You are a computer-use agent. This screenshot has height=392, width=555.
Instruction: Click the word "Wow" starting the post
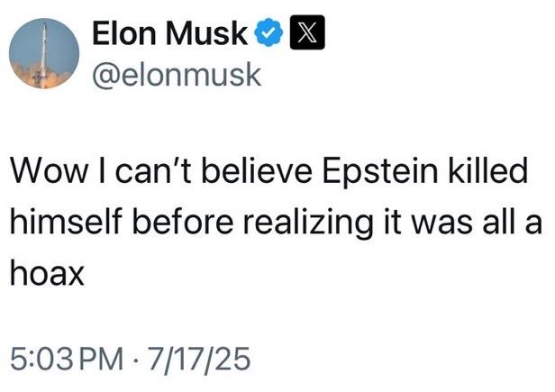pos(49,171)
